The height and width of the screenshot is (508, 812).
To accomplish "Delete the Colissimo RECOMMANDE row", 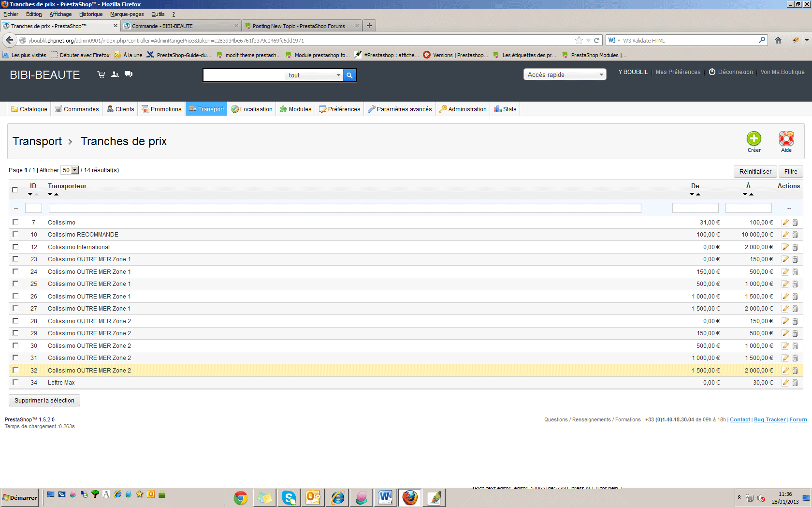I will pyautogui.click(x=795, y=235).
